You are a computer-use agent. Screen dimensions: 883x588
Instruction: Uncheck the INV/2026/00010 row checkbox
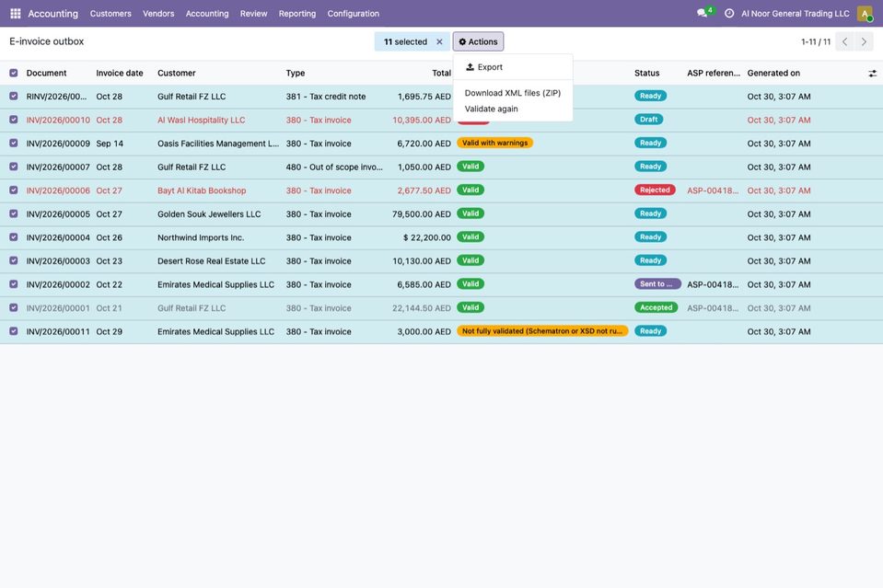(14, 120)
